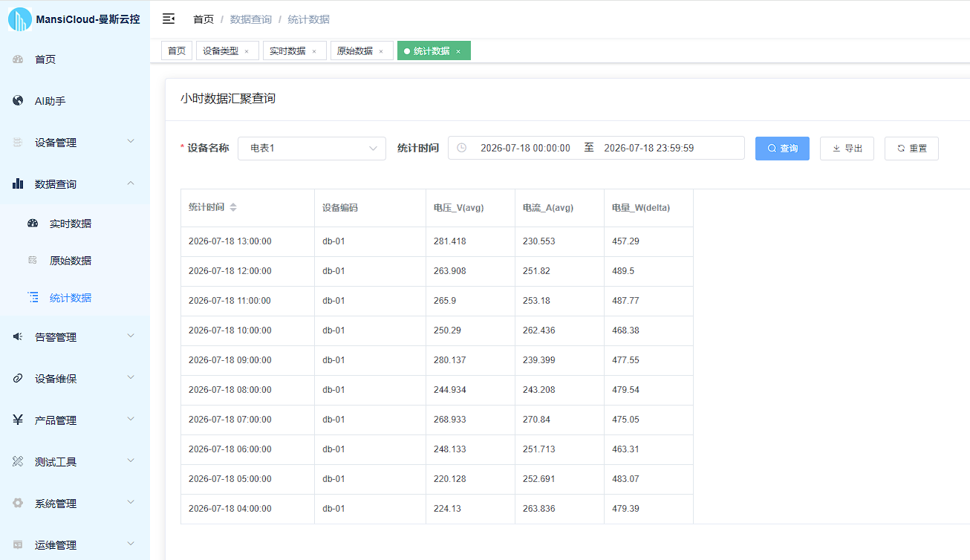Click the 数据查询 bar chart icon

[x=18, y=183]
